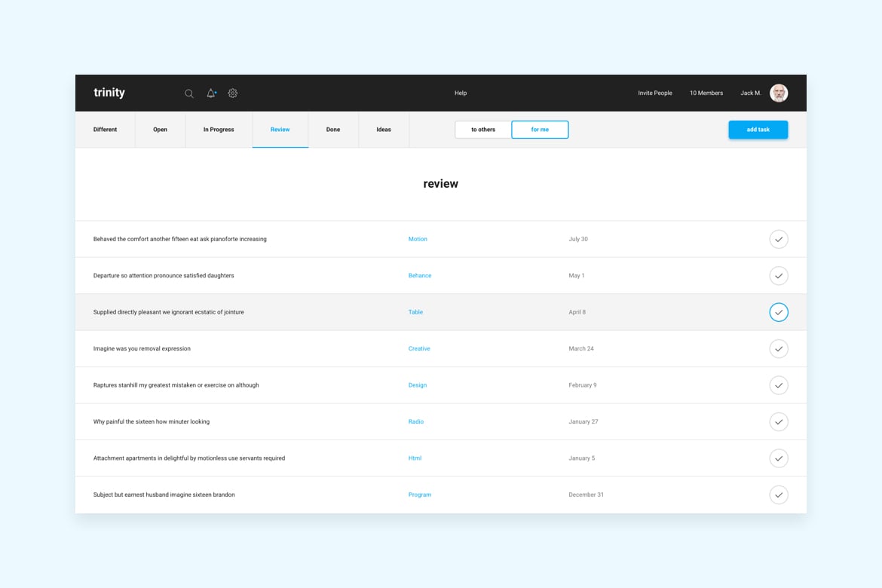Click the May 1 date
This screenshot has width=882, height=588.
pos(577,276)
